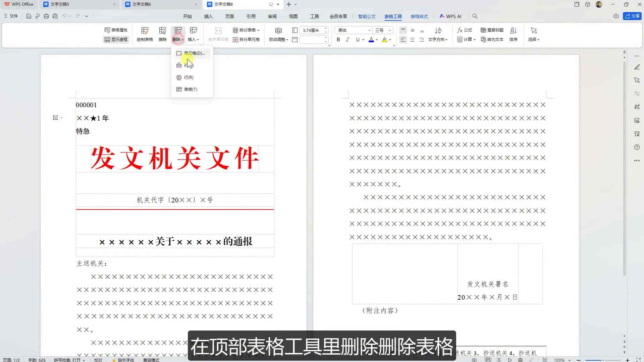Choose 单元格(D)... from the delete menu
This screenshot has height=362, width=644.
click(x=192, y=53)
